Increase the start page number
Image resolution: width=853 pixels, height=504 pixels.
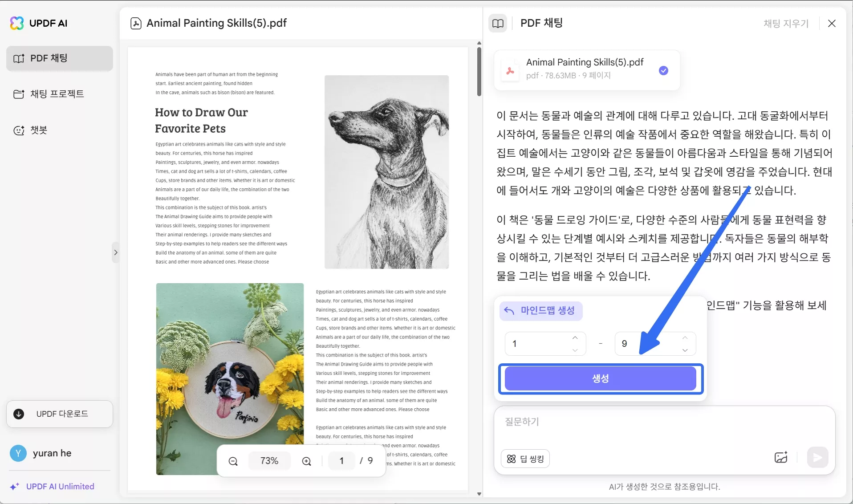pyautogui.click(x=575, y=338)
